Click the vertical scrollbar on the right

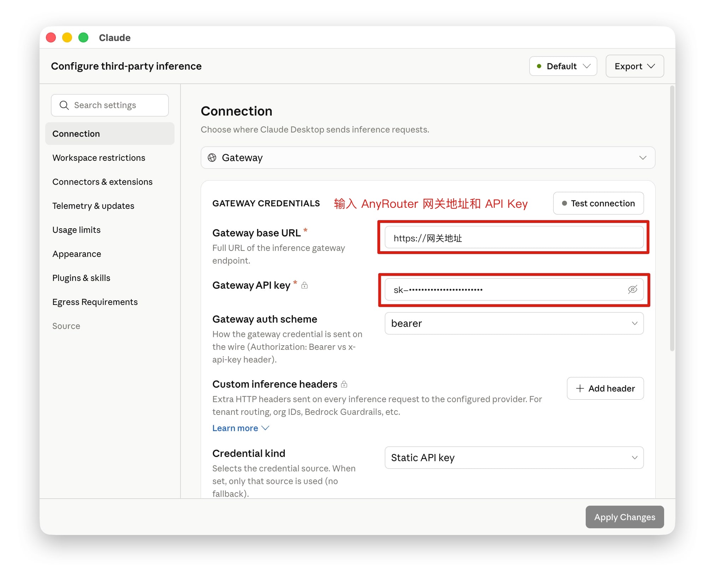[672, 218]
